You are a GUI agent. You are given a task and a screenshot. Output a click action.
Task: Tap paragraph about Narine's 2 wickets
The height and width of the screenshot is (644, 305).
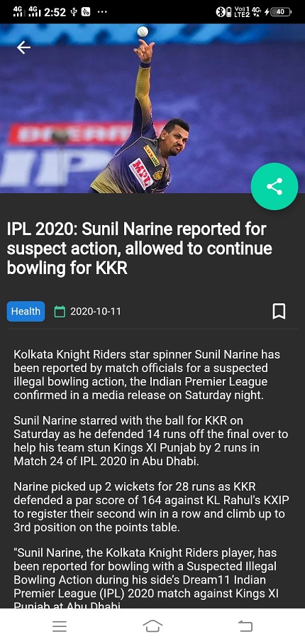(x=151, y=507)
